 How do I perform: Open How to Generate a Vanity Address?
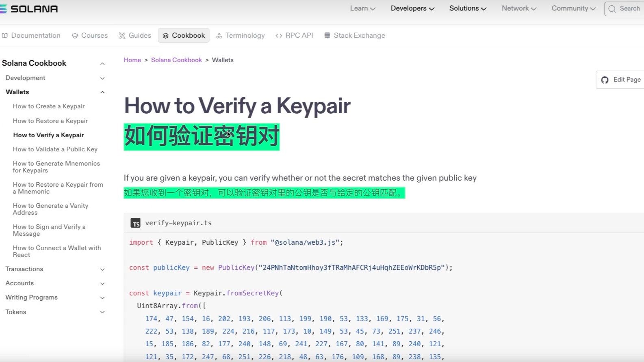tap(50, 209)
